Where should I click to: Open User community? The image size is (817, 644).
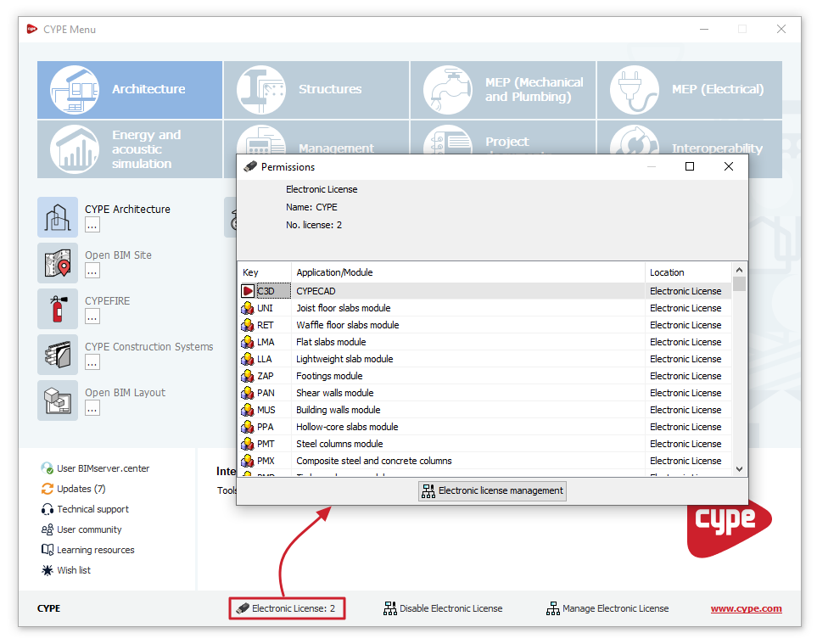[x=81, y=529]
